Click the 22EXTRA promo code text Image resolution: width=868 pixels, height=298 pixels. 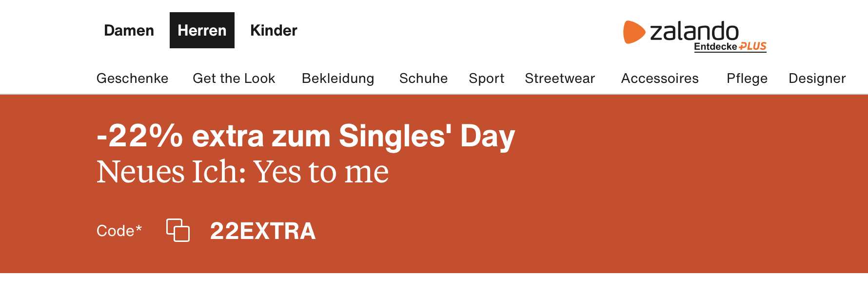263,231
